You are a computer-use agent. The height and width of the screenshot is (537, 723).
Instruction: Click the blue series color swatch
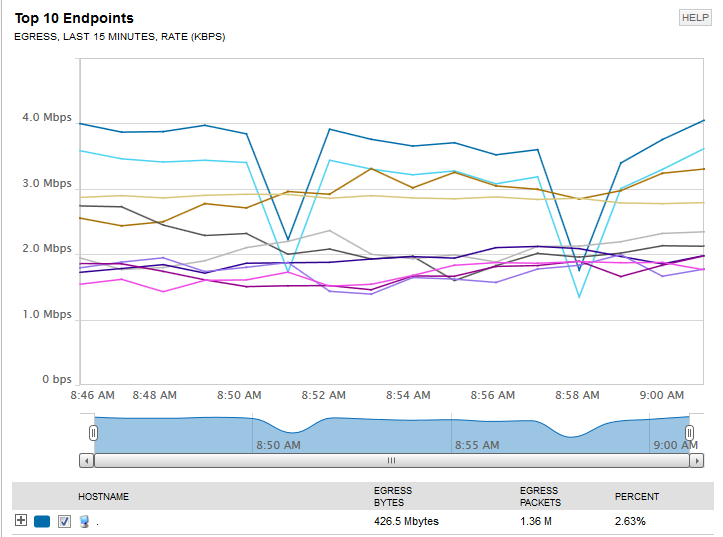42,521
